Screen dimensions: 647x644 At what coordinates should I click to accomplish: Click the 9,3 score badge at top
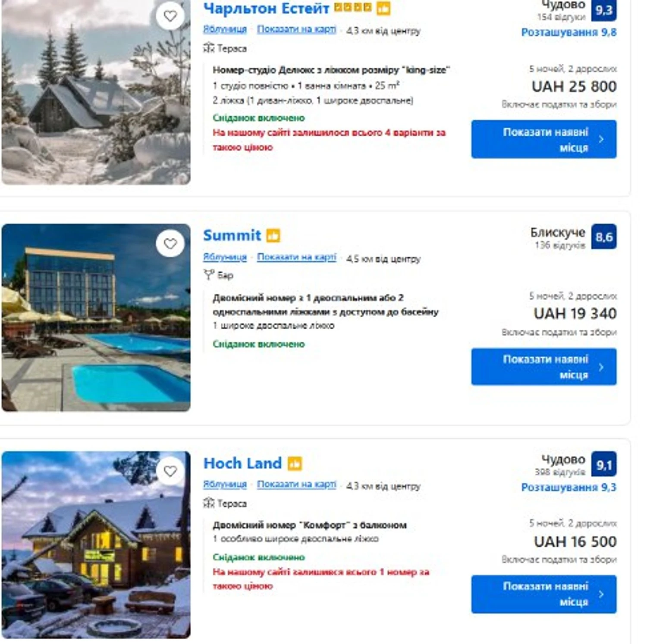pos(603,9)
